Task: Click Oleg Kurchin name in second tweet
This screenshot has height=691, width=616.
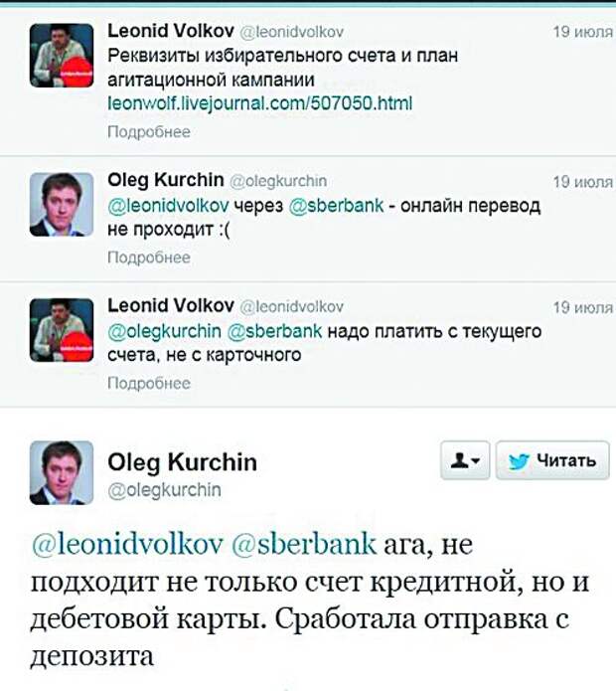Action: 166,180
